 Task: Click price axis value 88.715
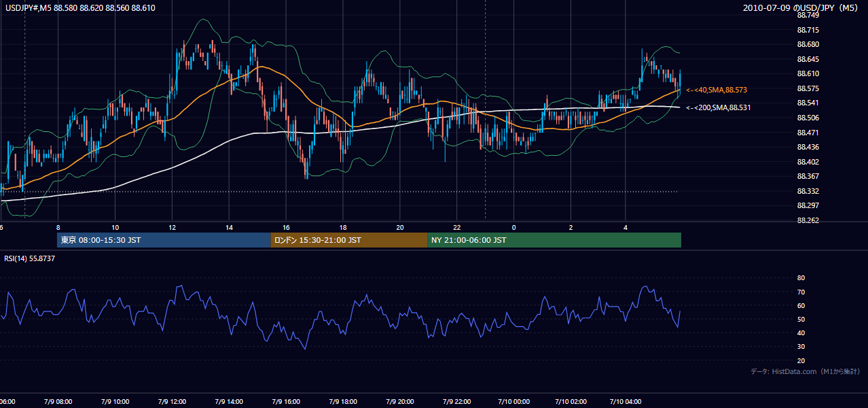(808, 30)
